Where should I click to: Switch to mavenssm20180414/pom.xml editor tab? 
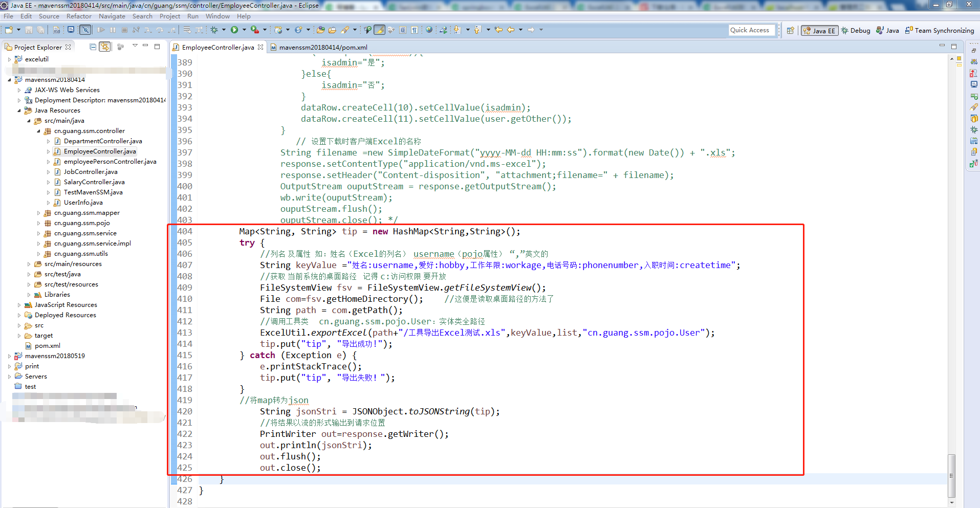[319, 47]
